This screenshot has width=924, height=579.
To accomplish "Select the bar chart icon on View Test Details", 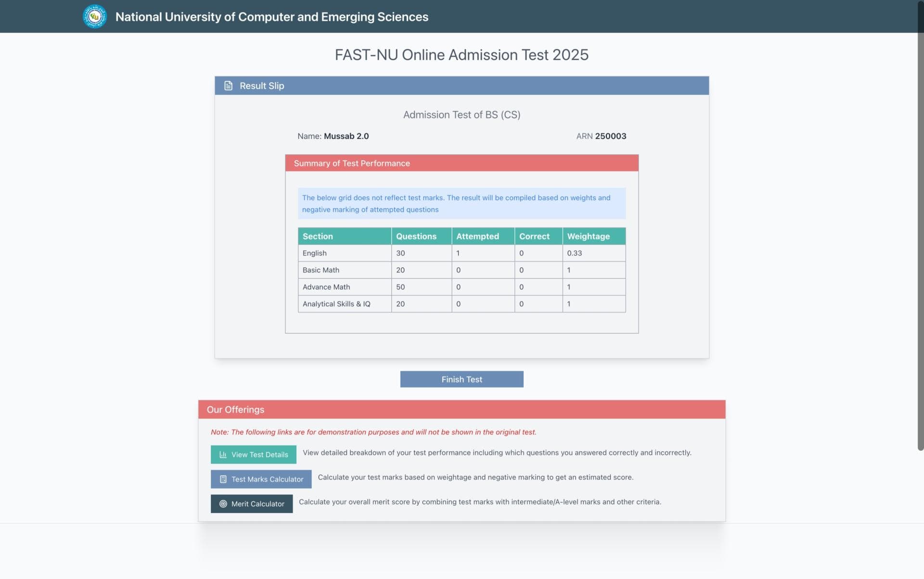I will [x=223, y=454].
